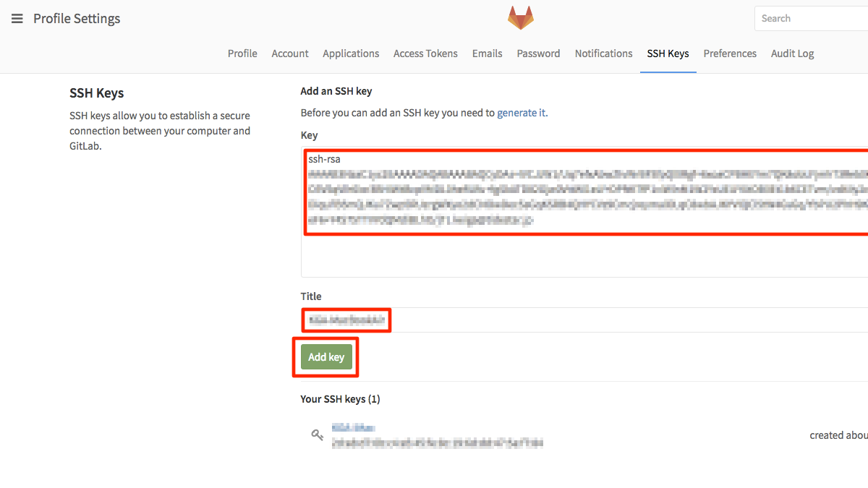Click the 'Your SSH keys (1)' heading
This screenshot has height=488, width=868.
[340, 399]
